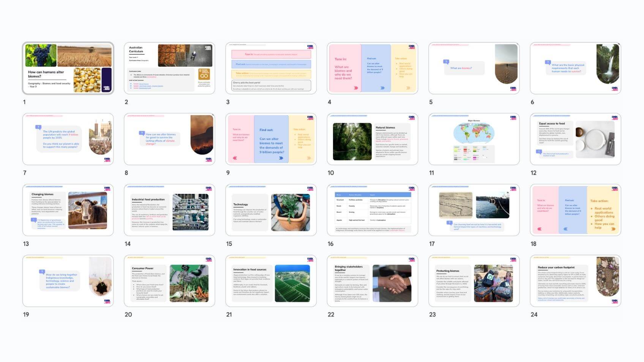Select the Consumer Power slide
644x362 pixels.
[x=169, y=281]
